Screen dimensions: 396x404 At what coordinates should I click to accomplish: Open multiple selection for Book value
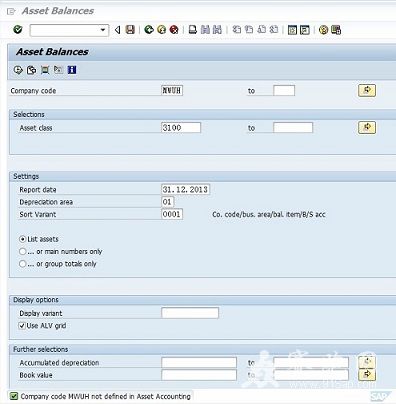(x=367, y=374)
